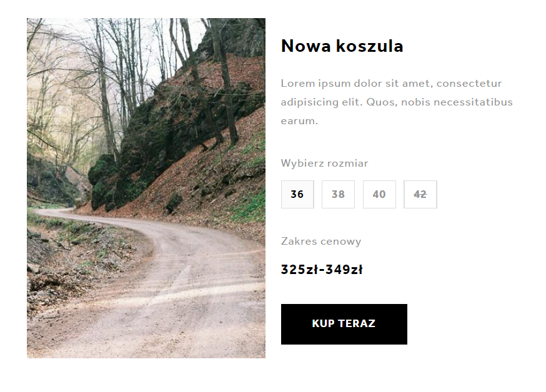Click the Nowa koszula product title
The image size is (546, 392).
[x=342, y=46]
